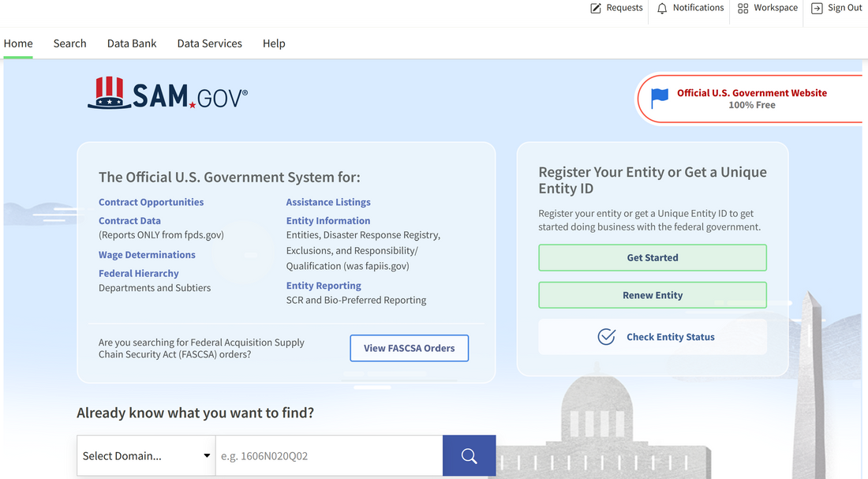Click the SAM.gov logo
Image resolution: width=868 pixels, height=479 pixels.
167,93
